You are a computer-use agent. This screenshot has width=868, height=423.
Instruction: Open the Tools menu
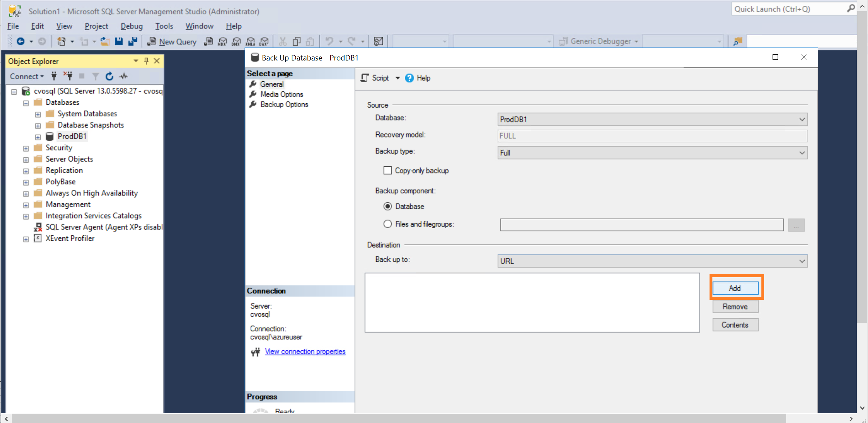164,26
